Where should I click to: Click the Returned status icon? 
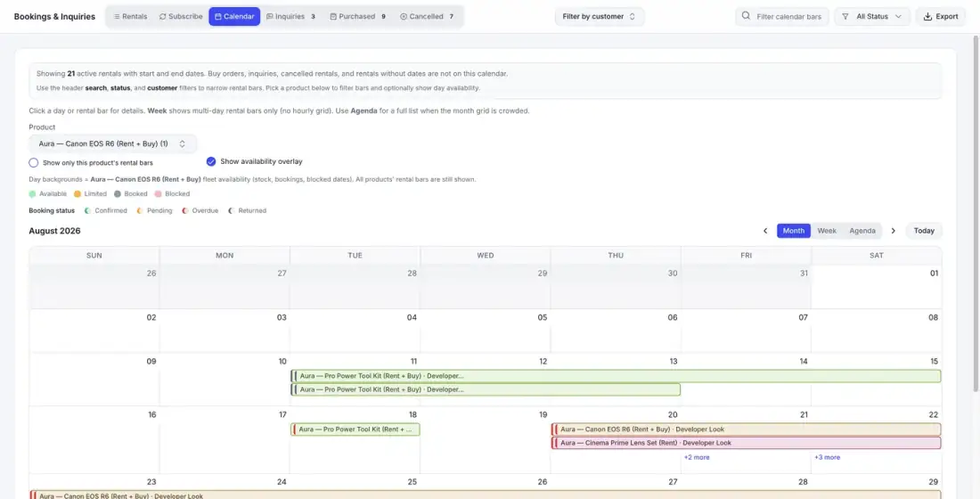232,210
